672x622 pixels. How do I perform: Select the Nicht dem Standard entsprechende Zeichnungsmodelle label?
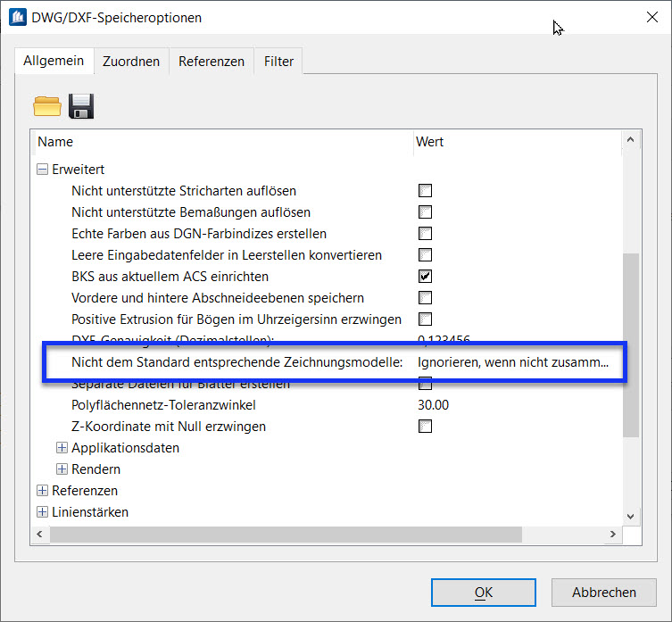pyautogui.click(x=237, y=362)
